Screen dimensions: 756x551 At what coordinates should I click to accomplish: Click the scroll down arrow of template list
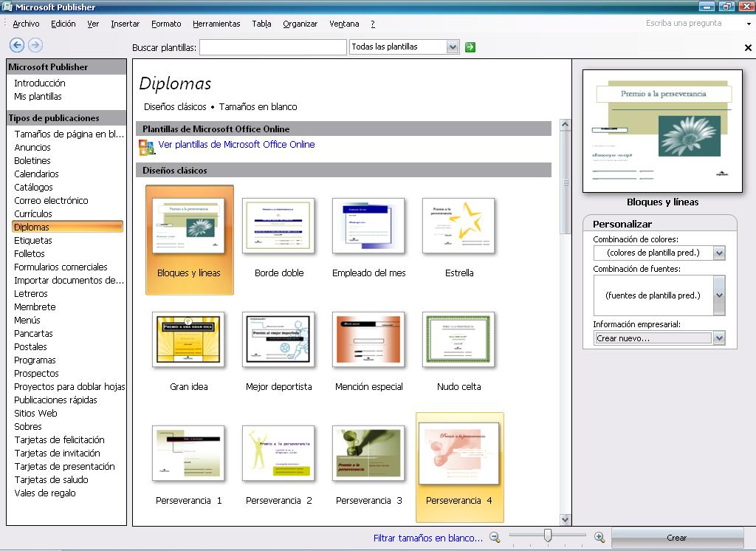565,519
